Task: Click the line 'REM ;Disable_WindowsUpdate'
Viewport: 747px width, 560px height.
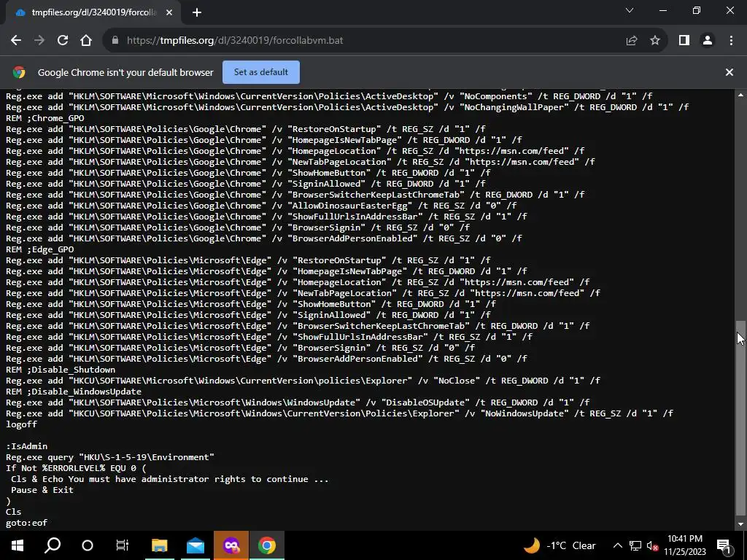Action: point(74,392)
